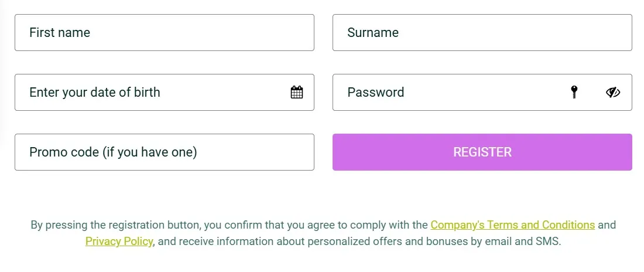Open the calendar date picker icon
This screenshot has height=272, width=644.
click(x=297, y=92)
